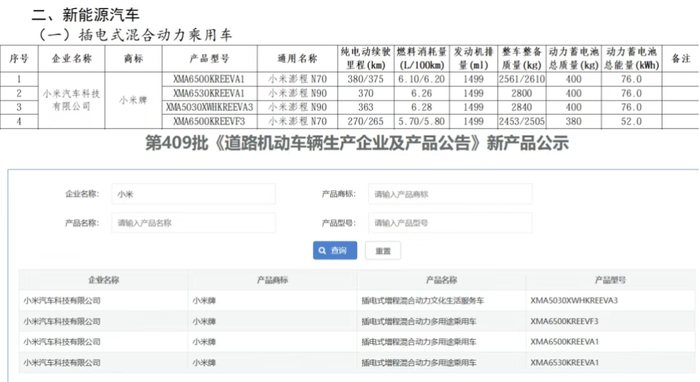Select the 小米汽车科技有限公司 merged cell in top table
Screen dimensions: 700x382
[71, 100]
